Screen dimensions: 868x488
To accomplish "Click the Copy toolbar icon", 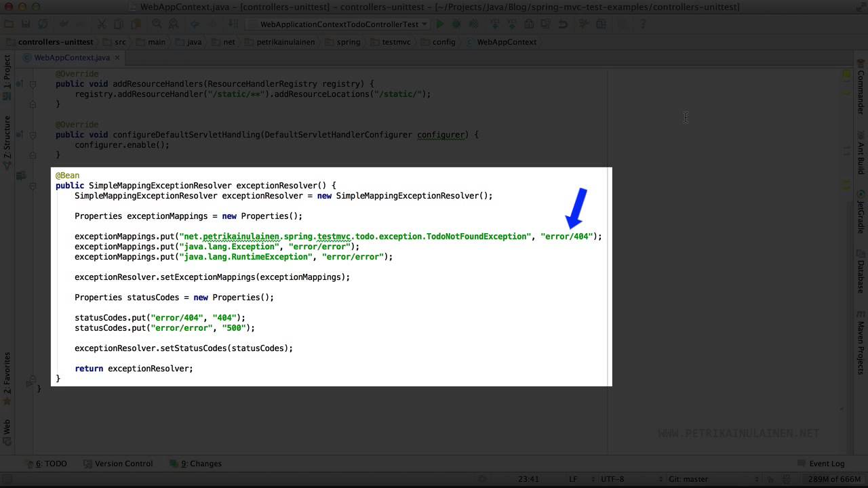I will coord(118,24).
